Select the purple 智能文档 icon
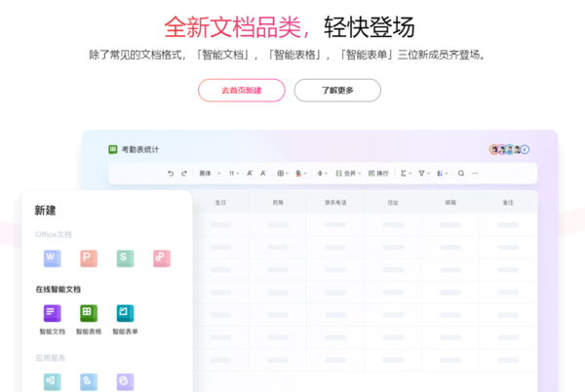This screenshot has height=392, width=585. (x=53, y=313)
